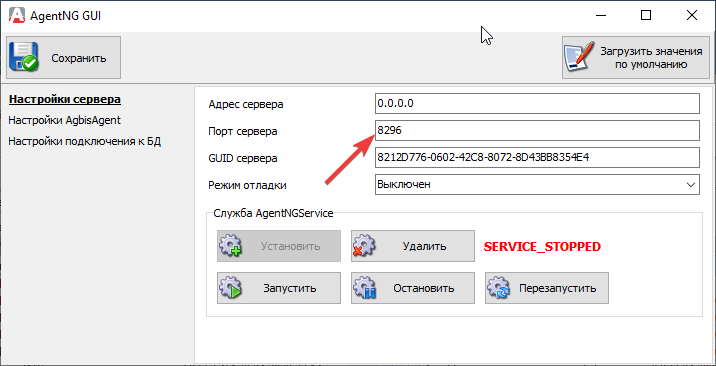The image size is (716, 366).
Task: Click the Выключен value in the debug mode combo box
Action: pyautogui.click(x=404, y=185)
